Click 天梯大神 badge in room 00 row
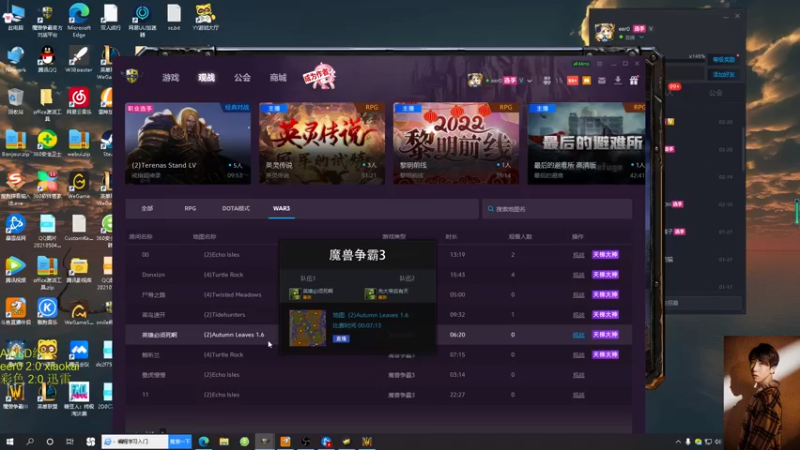Screen dimensions: 800x450 click(605, 255)
